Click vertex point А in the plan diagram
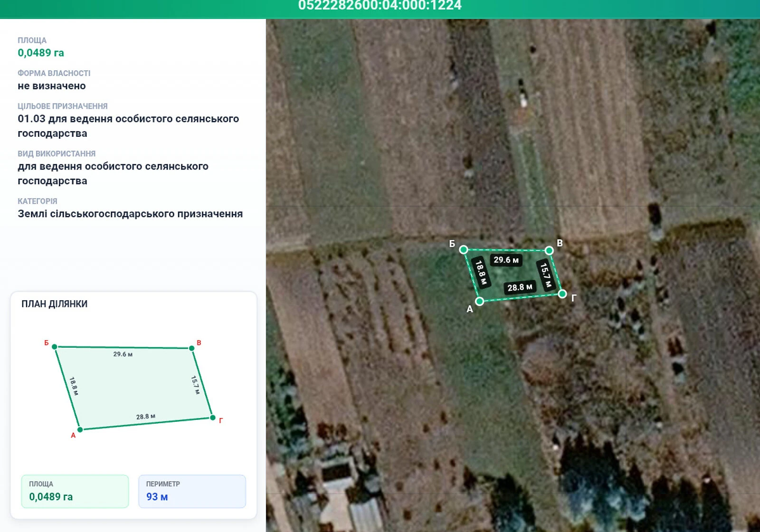The width and height of the screenshot is (760, 532). click(x=80, y=429)
